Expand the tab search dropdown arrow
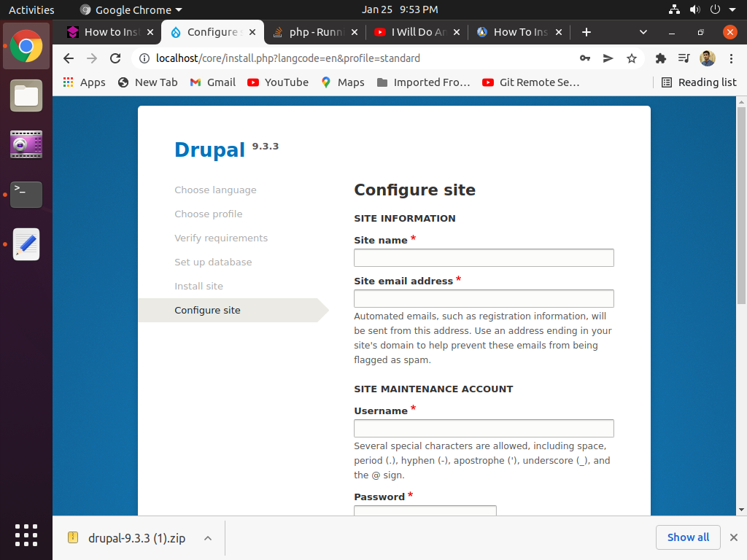The height and width of the screenshot is (560, 747). [643, 32]
